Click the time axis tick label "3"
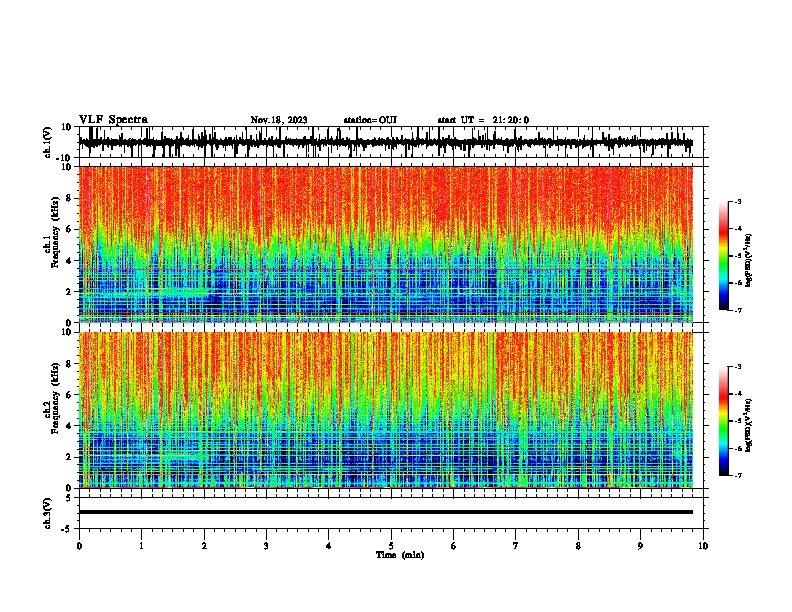 click(266, 546)
